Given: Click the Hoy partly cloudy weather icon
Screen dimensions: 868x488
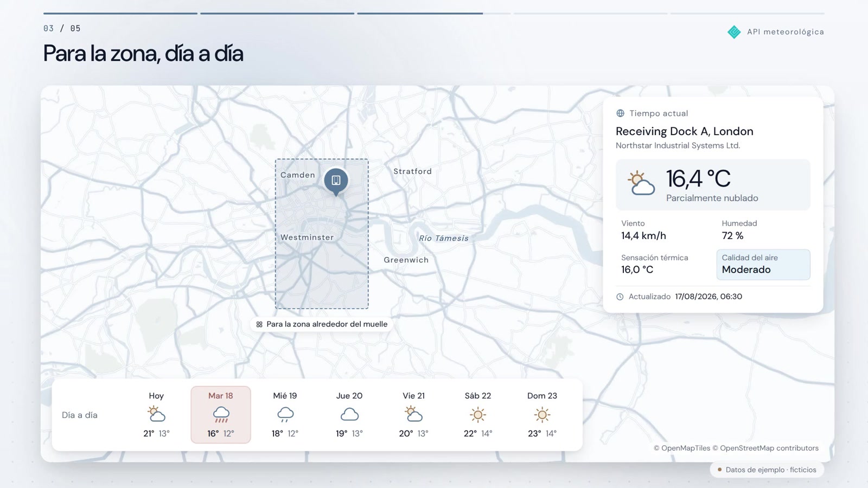Looking at the screenshot, I should (156, 414).
